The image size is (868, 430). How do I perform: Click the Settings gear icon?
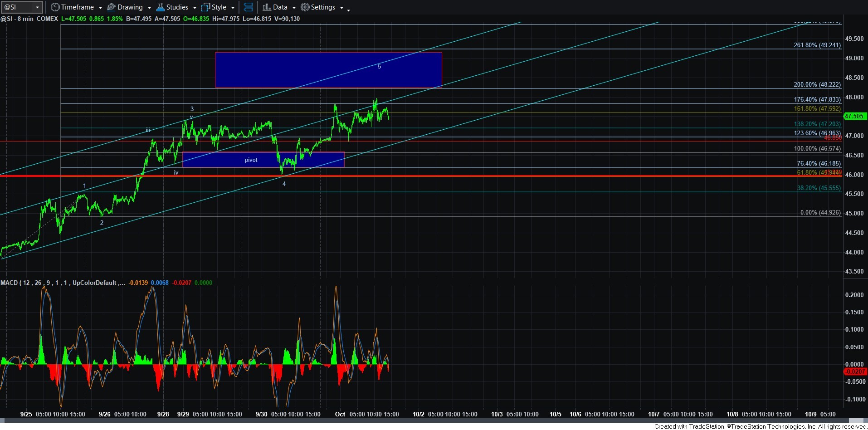coord(305,7)
